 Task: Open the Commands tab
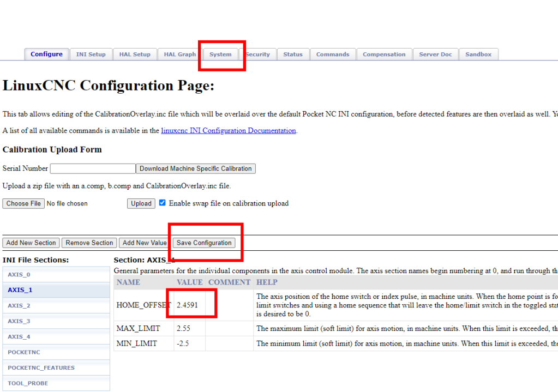pyautogui.click(x=333, y=54)
